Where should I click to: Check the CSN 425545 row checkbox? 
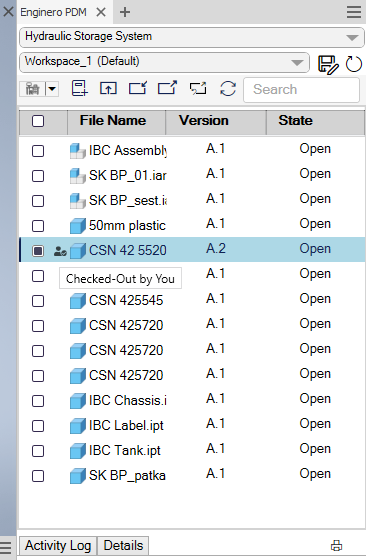(x=38, y=301)
